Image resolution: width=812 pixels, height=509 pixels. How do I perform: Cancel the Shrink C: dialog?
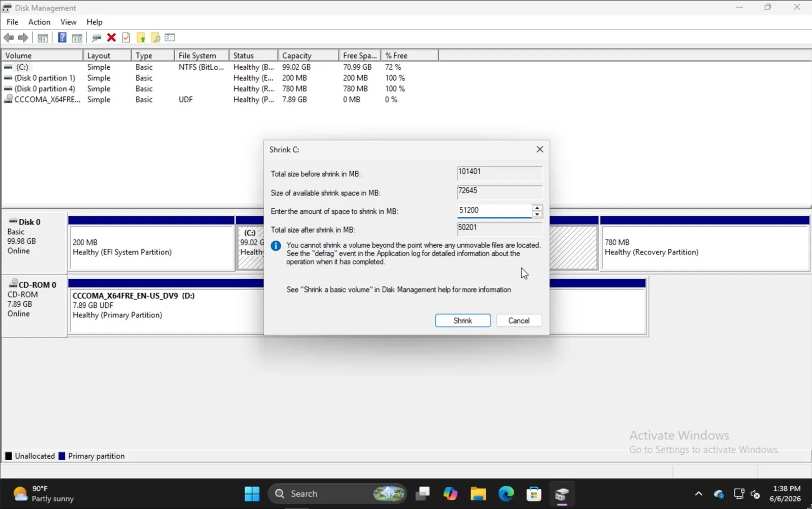coord(519,321)
